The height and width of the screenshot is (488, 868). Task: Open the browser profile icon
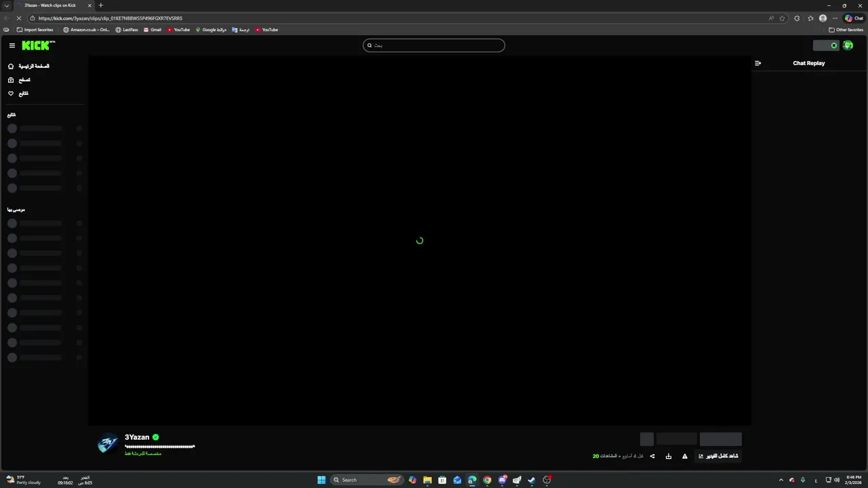click(823, 18)
